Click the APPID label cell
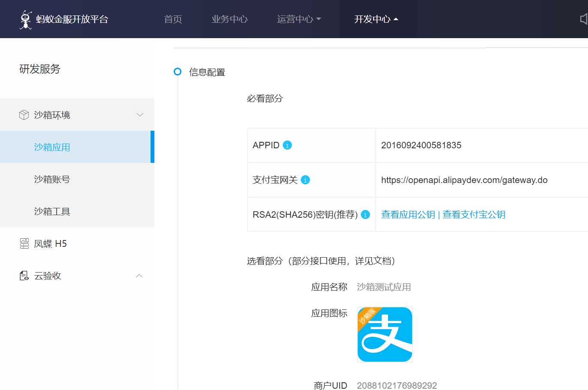Viewport: 588px width, 390px height. click(312, 145)
